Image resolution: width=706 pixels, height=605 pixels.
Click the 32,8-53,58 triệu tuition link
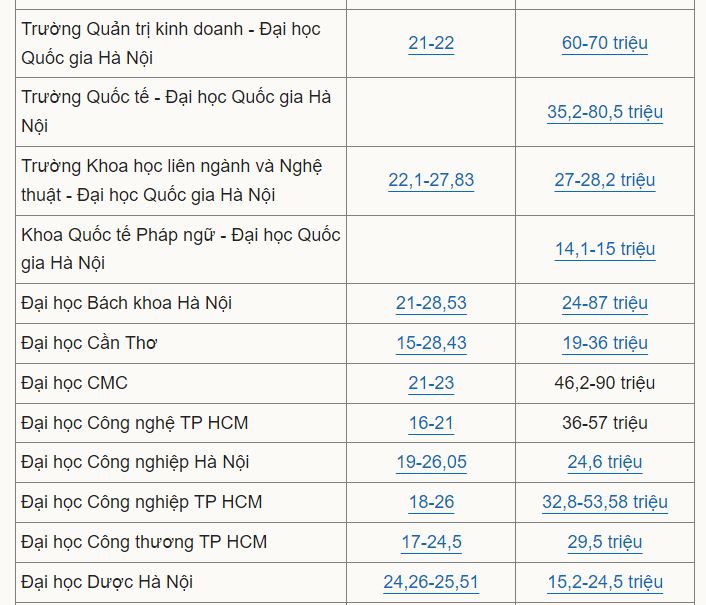(x=605, y=502)
